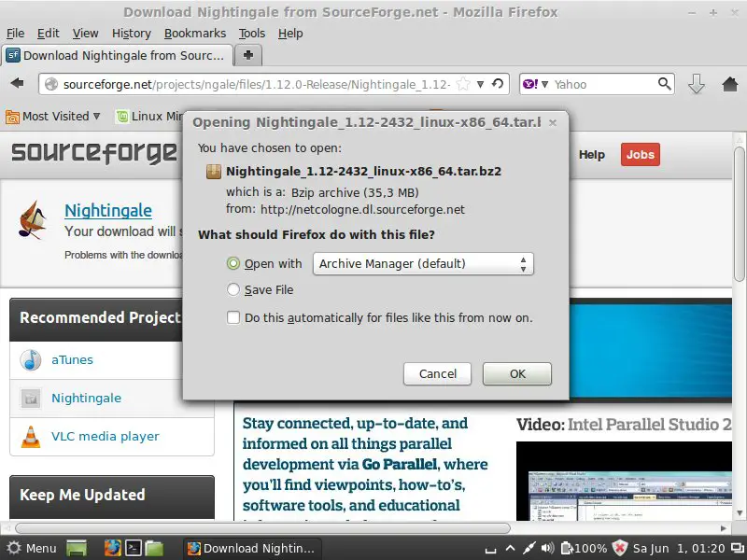Click the VLC traffic cone icon
Image resolution: width=747 pixels, height=560 pixels.
coord(31,436)
